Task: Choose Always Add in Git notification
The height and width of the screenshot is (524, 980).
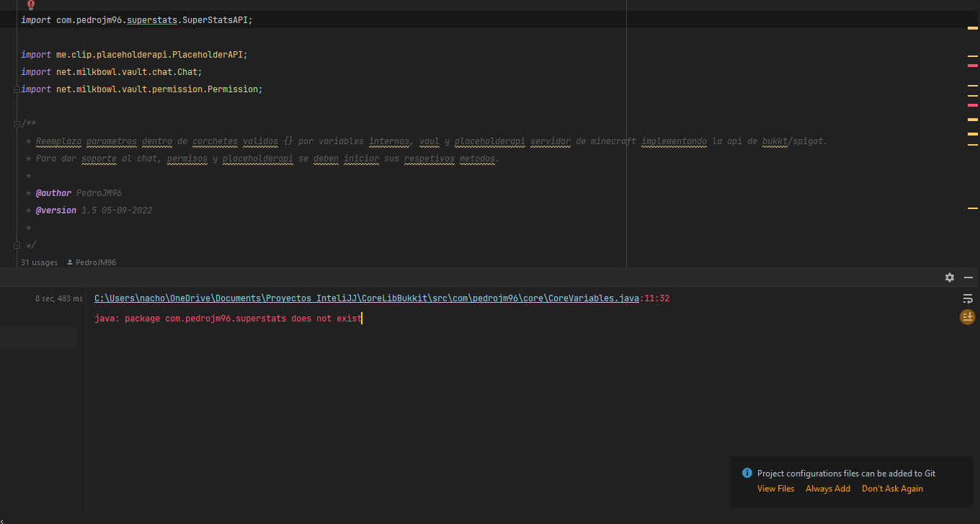Action: coord(828,489)
